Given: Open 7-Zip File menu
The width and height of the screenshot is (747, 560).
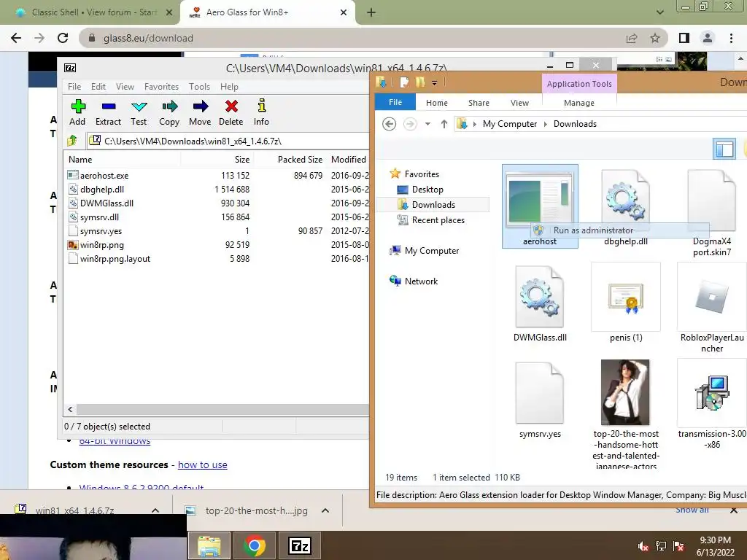Looking at the screenshot, I should [x=74, y=87].
